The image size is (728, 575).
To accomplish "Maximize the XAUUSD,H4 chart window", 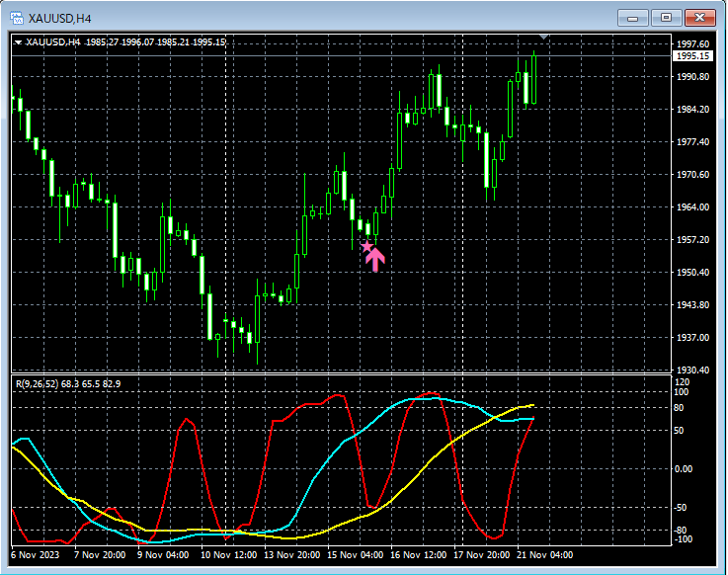I will [x=666, y=18].
